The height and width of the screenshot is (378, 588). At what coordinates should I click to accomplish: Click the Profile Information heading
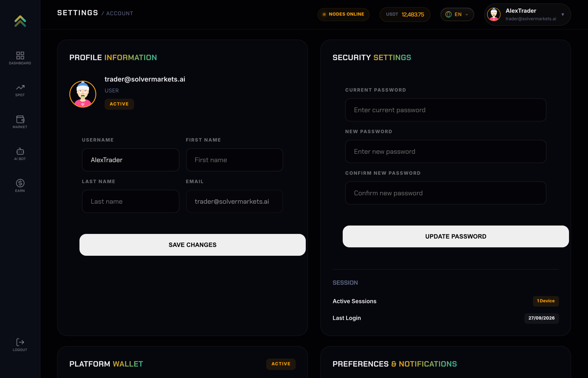pyautogui.click(x=113, y=58)
